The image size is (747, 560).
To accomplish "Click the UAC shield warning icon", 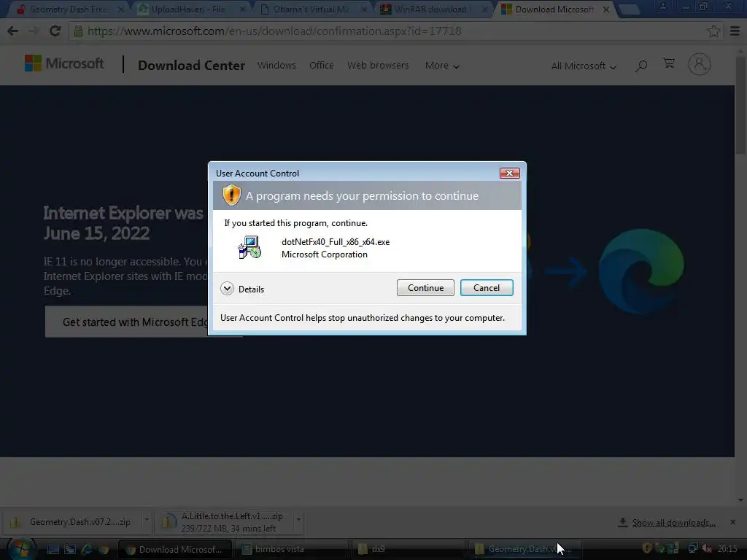I will [231, 195].
